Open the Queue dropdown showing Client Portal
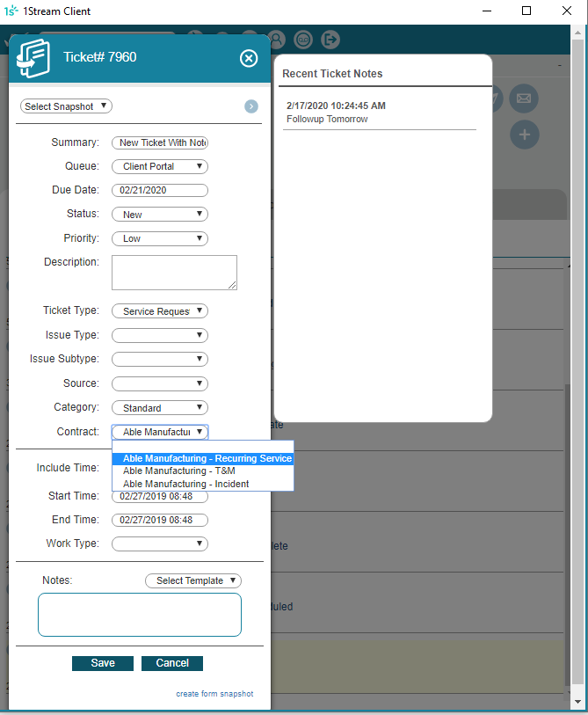Screen dimensions: 588x715 point(160,166)
